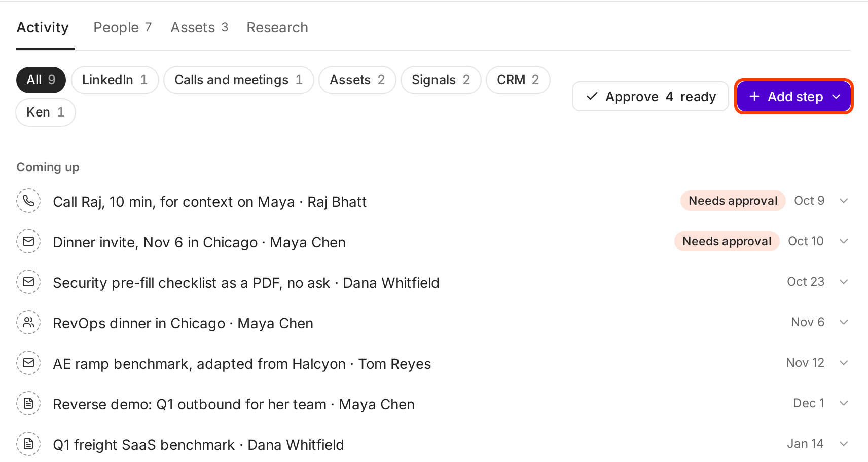Go to the Research tab
Image resolution: width=868 pixels, height=462 pixels.
277,27
